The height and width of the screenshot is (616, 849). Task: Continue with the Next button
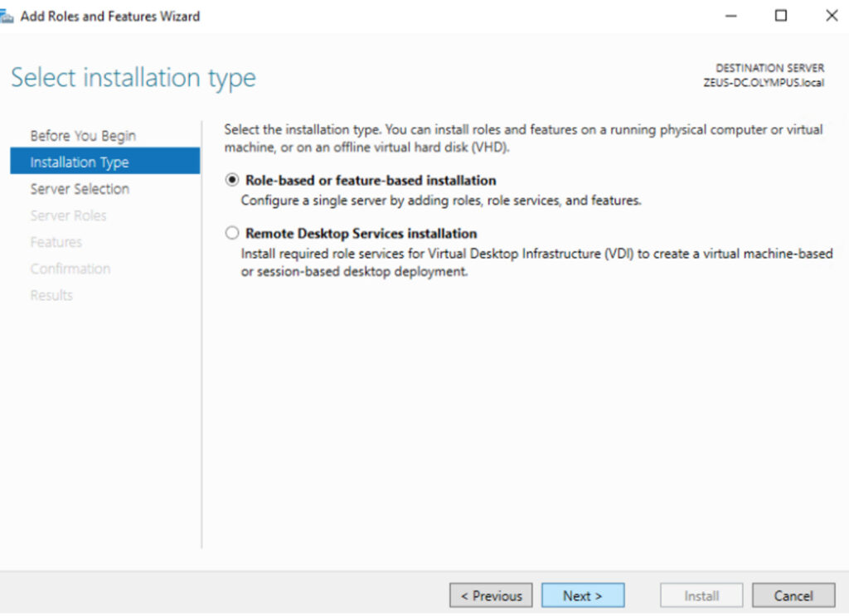(582, 595)
